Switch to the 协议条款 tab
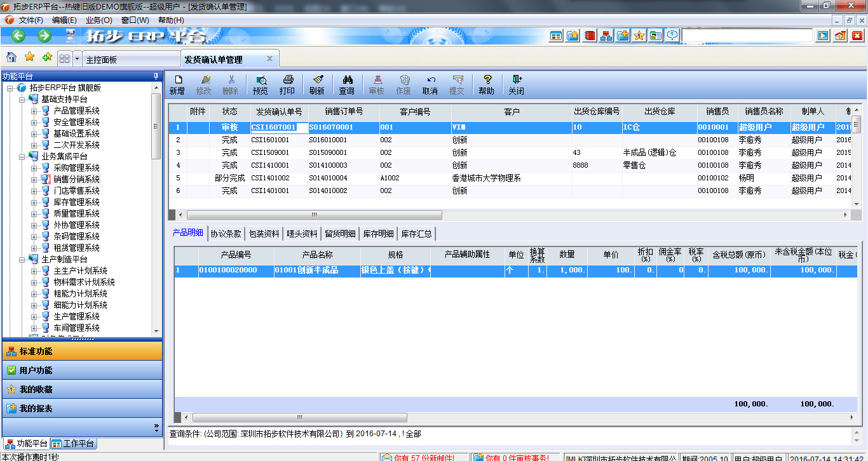This screenshot has height=461, width=868. coord(226,234)
